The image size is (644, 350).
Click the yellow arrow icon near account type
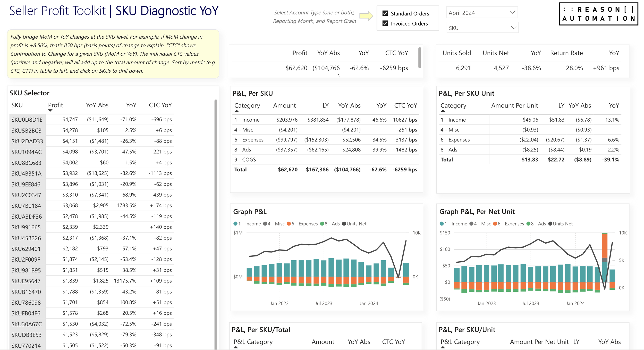366,16
